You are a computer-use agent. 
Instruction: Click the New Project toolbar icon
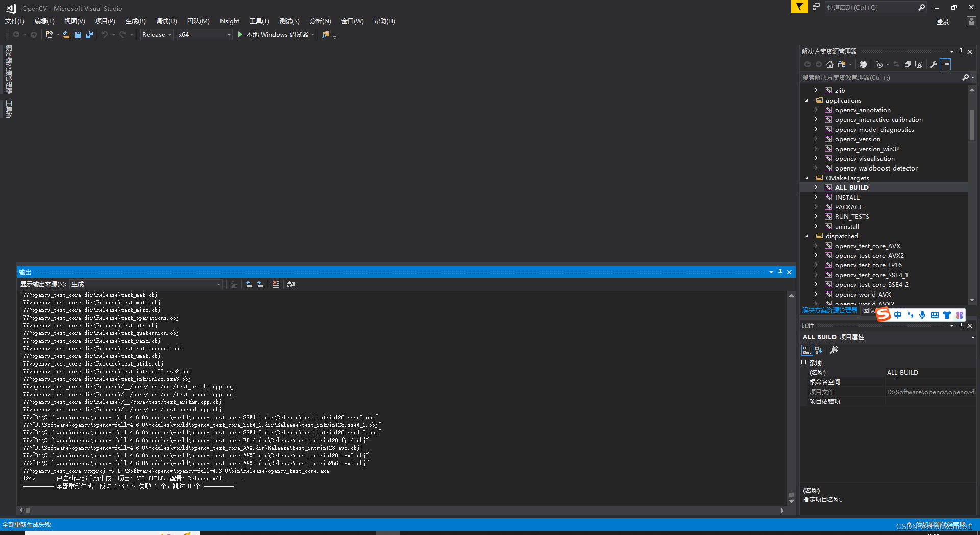coord(49,34)
